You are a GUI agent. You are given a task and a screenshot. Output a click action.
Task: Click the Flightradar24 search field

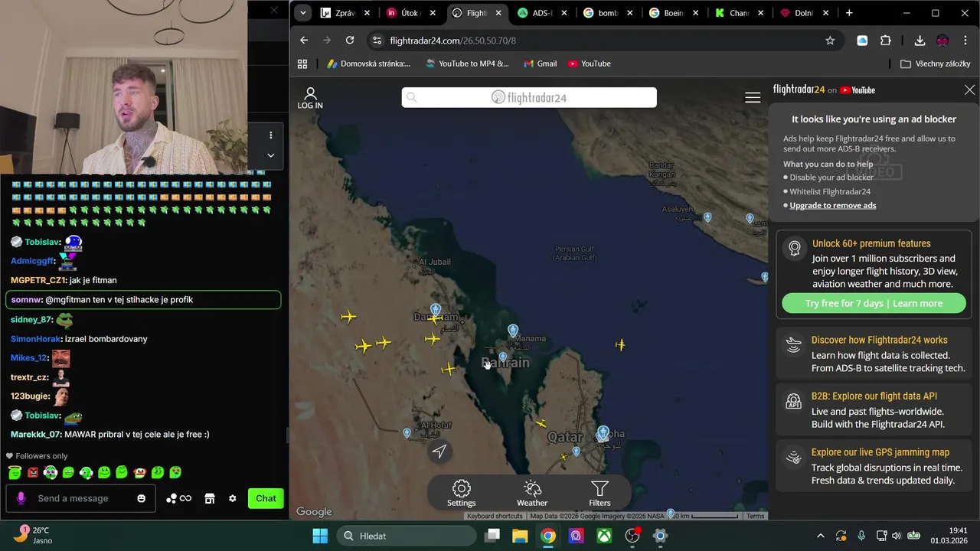pos(529,97)
